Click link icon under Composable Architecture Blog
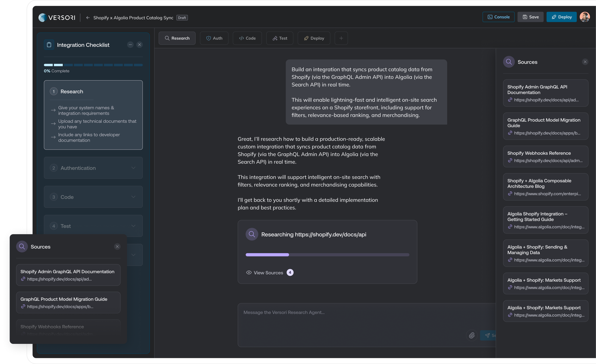596x364 pixels. pos(510,194)
